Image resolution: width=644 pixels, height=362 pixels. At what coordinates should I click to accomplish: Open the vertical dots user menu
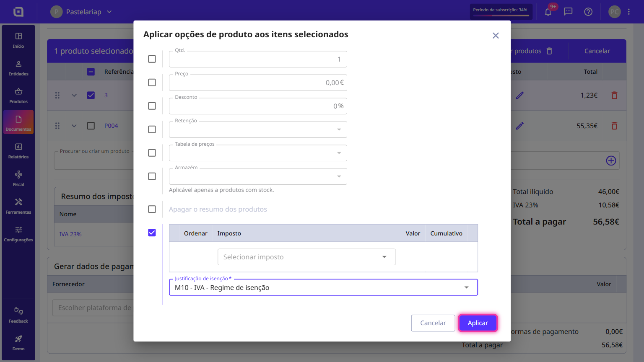tap(629, 12)
